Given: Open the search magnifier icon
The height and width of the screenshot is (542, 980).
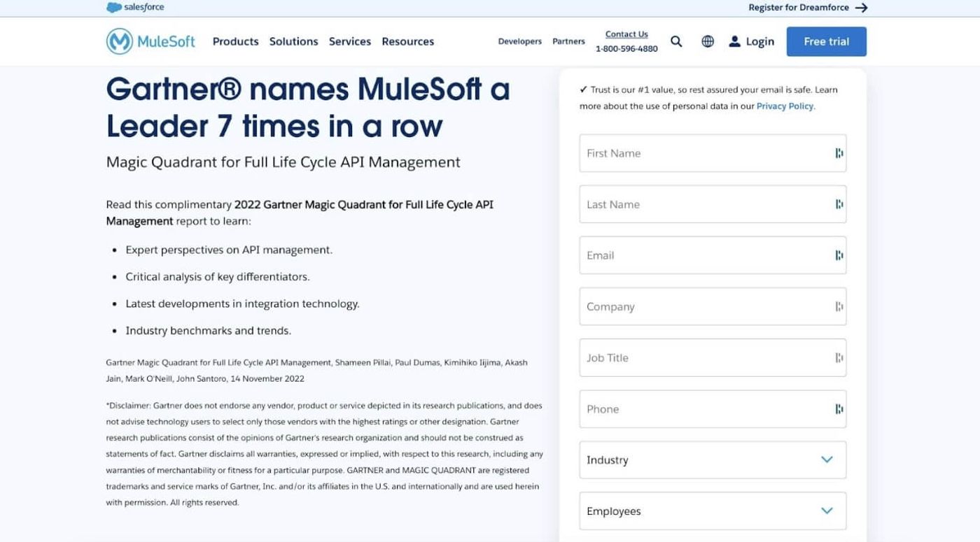Looking at the screenshot, I should point(676,41).
